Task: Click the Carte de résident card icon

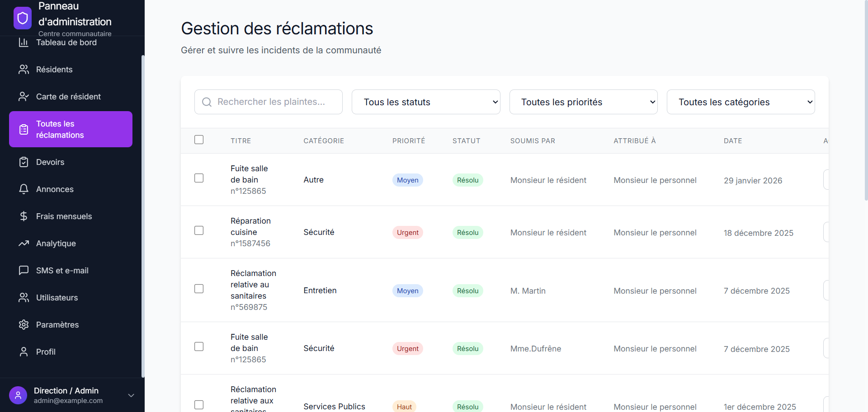Action: (24, 96)
